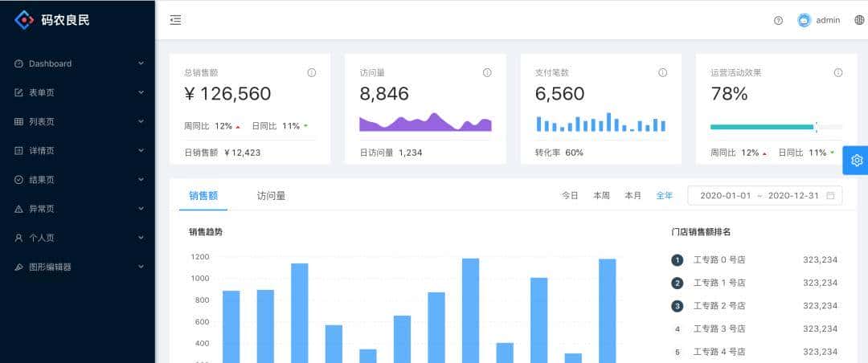Open the calendar icon in date range picker
868x363 pixels.
[x=830, y=195]
